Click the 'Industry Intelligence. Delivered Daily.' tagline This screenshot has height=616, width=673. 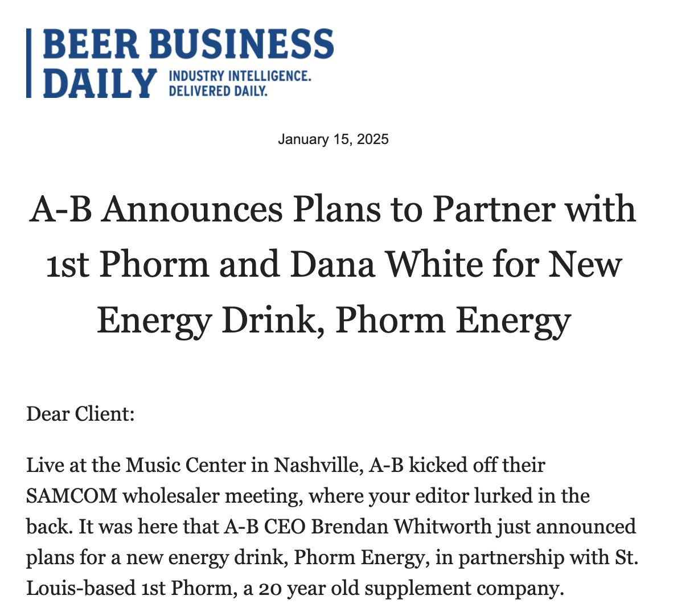(x=240, y=83)
